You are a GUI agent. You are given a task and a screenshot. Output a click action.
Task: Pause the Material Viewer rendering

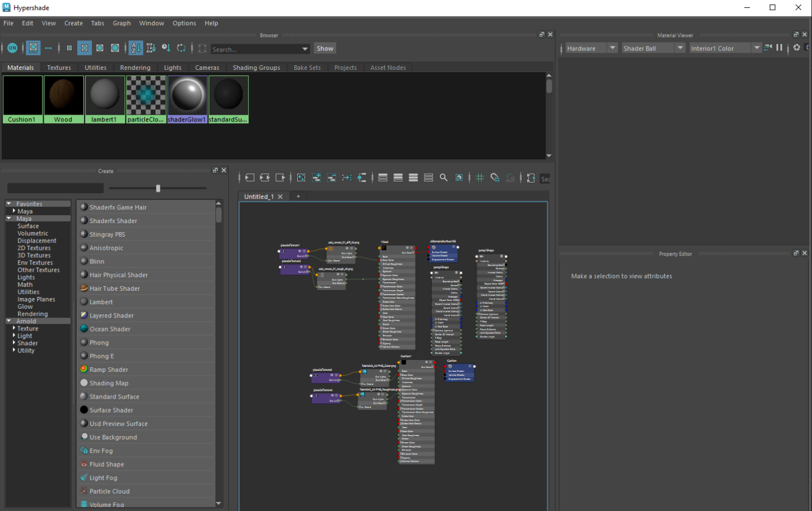click(780, 48)
